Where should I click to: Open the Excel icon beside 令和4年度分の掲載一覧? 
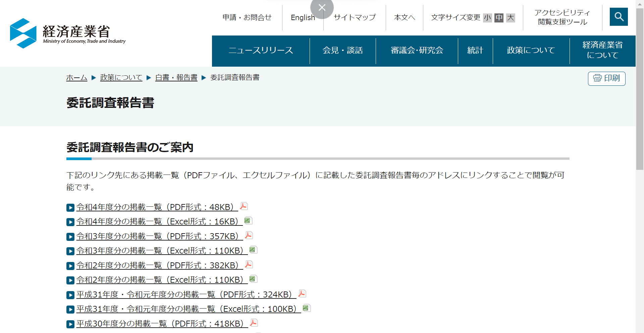[248, 221]
